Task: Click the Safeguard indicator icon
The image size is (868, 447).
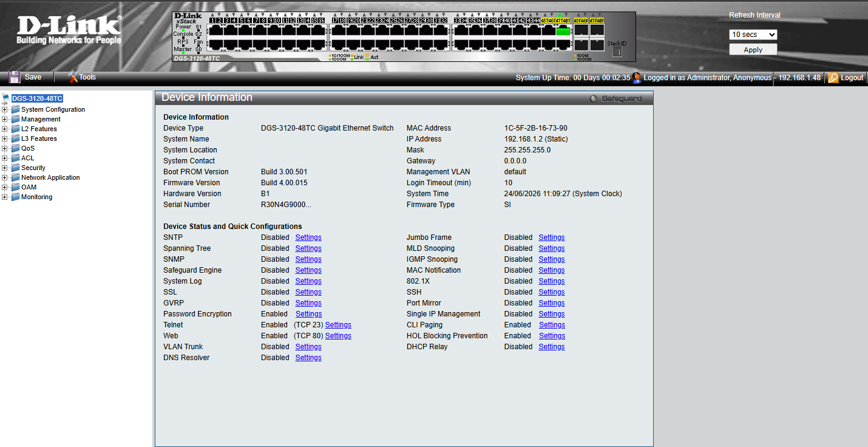Action: point(594,98)
